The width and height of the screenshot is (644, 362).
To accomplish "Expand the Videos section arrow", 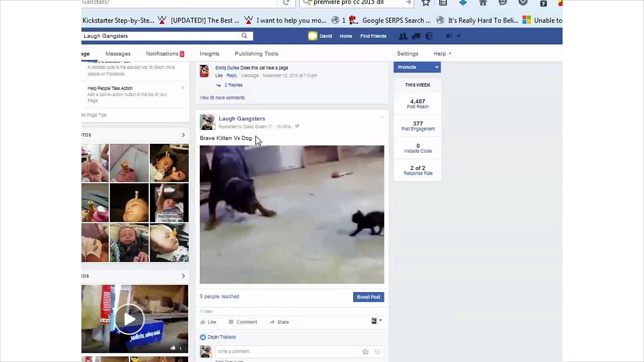I will click(183, 276).
